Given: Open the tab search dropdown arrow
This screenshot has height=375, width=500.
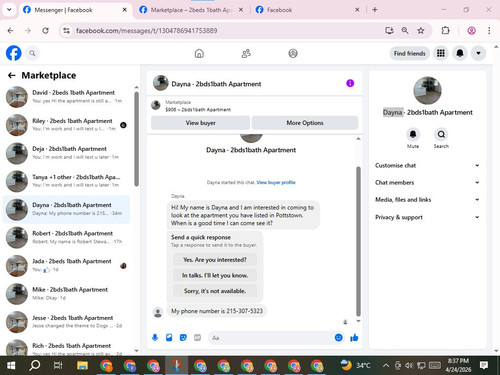Looking at the screenshot, I should (x=9, y=10).
